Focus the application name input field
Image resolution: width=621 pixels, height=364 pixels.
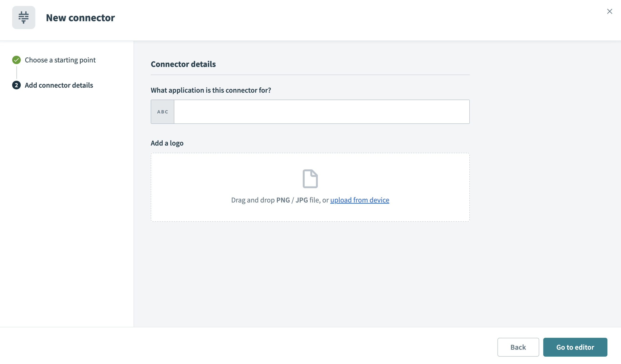[x=321, y=112]
